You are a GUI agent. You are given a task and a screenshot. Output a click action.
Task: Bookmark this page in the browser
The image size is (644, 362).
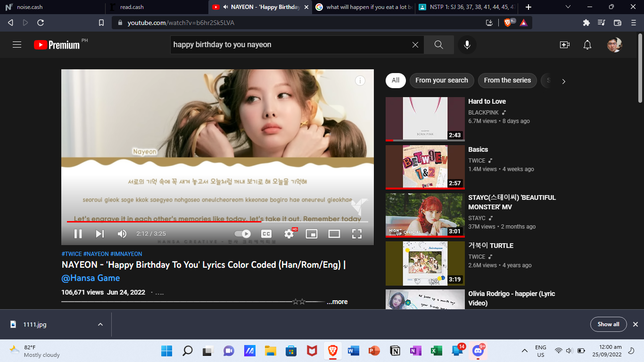coord(101,22)
